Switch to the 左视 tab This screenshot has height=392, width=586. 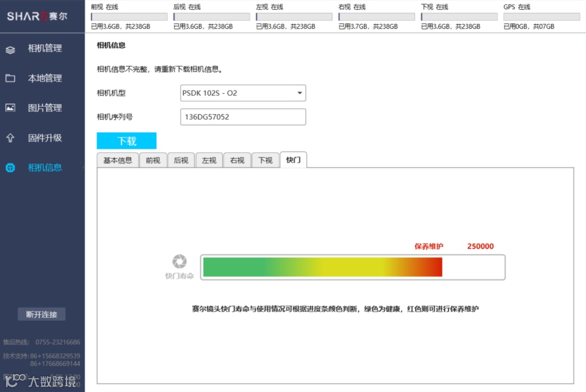click(x=209, y=160)
